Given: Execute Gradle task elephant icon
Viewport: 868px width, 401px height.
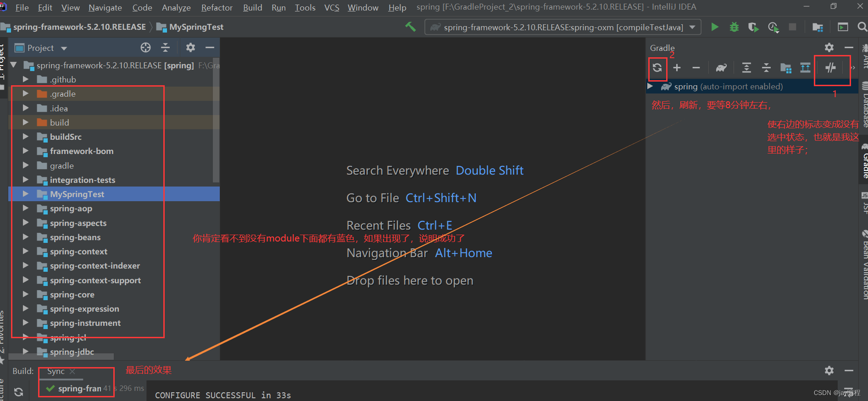Looking at the screenshot, I should pyautogui.click(x=721, y=68).
